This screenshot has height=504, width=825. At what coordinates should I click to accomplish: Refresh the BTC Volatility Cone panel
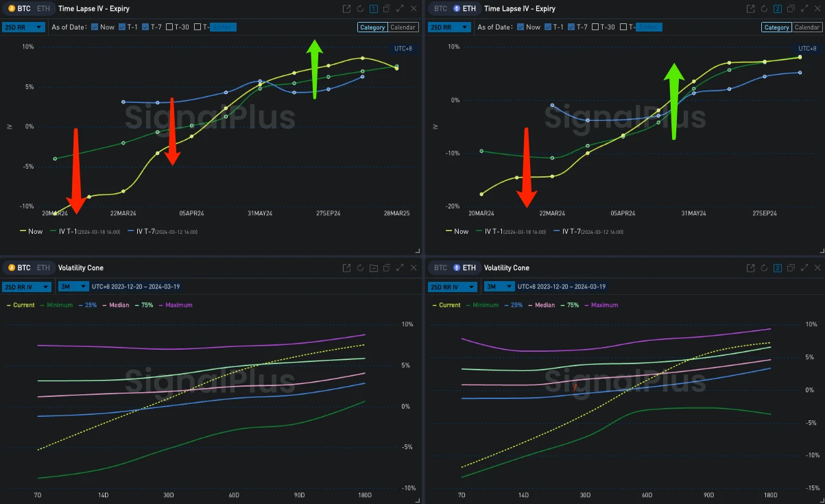coord(360,268)
